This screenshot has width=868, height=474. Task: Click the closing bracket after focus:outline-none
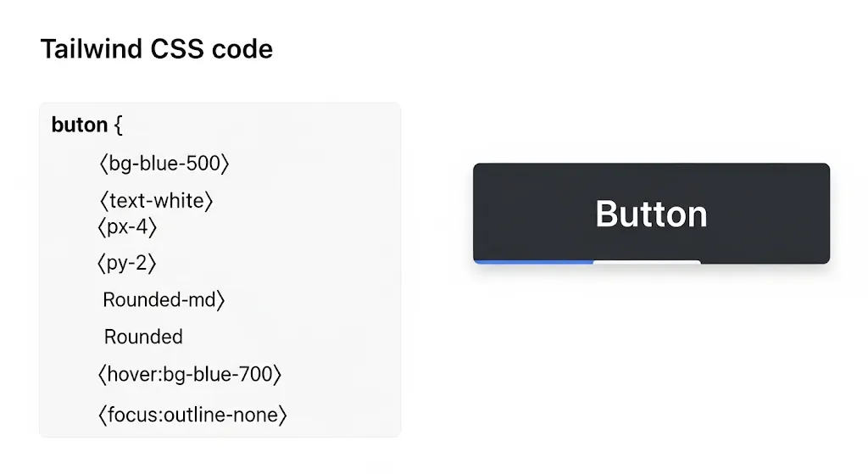tap(283, 415)
